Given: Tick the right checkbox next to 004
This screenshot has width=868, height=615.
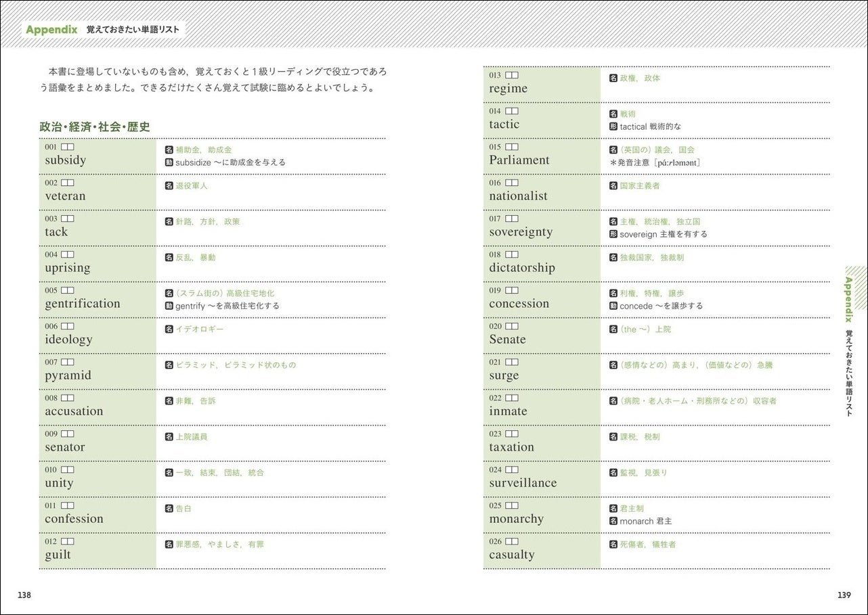Looking at the screenshot, I should point(71,254).
